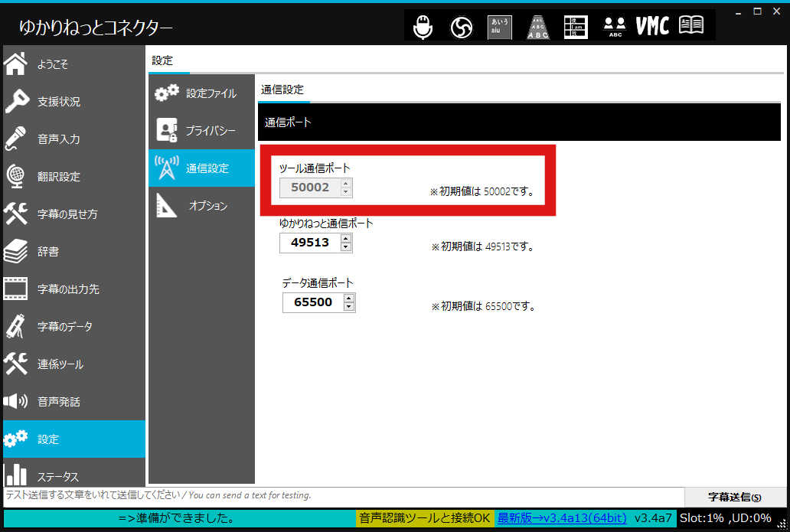Viewport: 790px width, 532px height.
Task: Click the ゆかりねっと通信ポート field showing 49513
Action: pyautogui.click(x=310, y=243)
